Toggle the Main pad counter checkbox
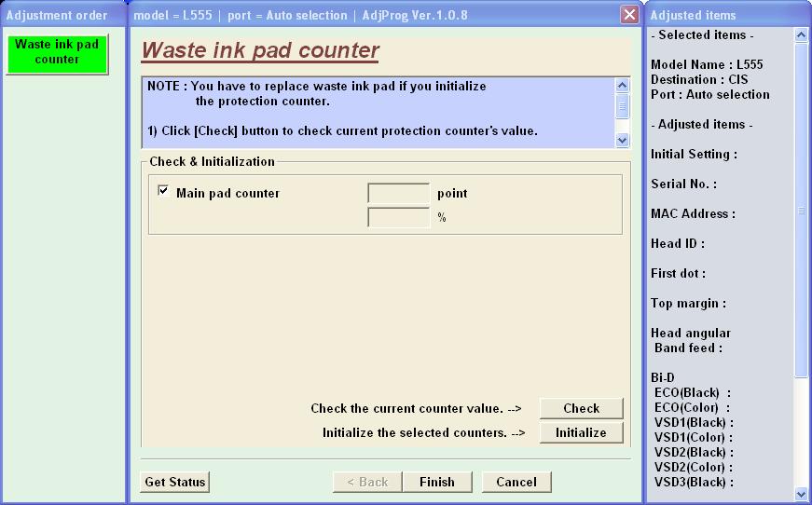The width and height of the screenshot is (812, 505). click(164, 191)
